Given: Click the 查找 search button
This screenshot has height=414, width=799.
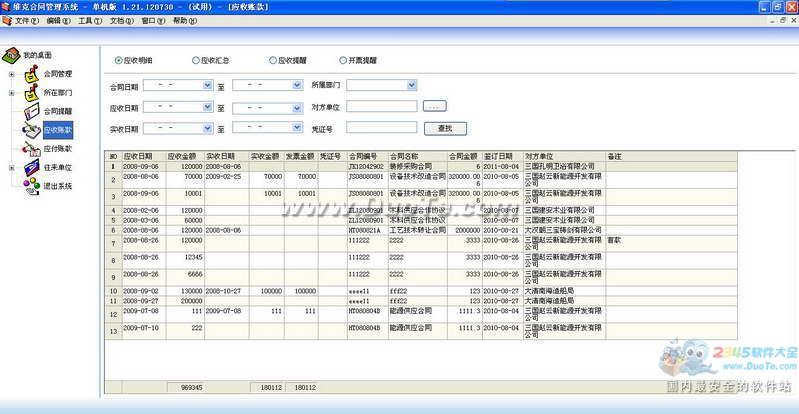Looking at the screenshot, I should point(445,128).
